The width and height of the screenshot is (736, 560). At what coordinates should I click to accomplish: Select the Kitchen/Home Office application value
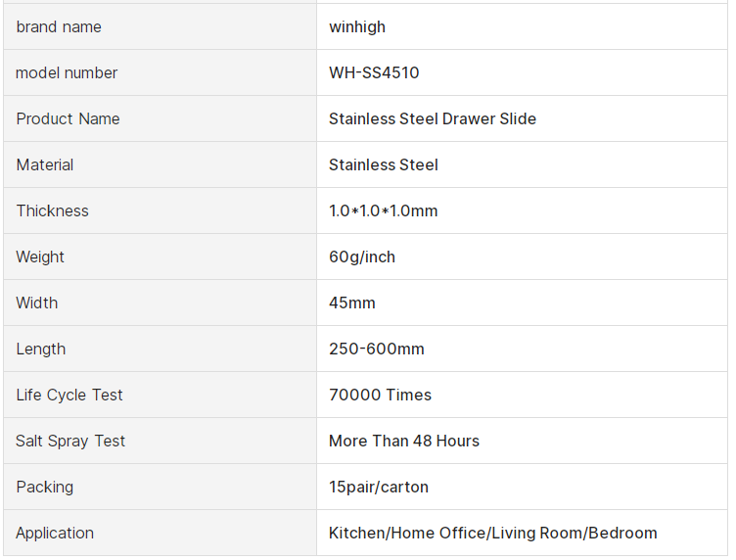(493, 533)
